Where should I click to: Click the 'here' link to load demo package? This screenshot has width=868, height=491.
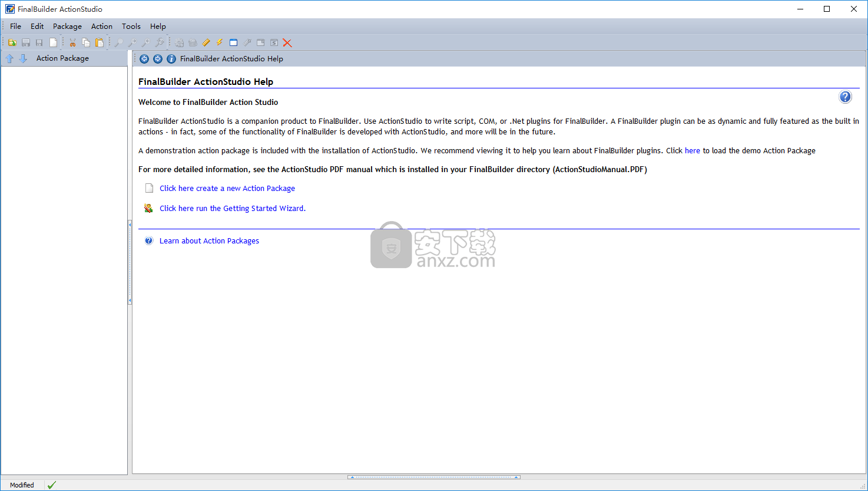point(693,150)
